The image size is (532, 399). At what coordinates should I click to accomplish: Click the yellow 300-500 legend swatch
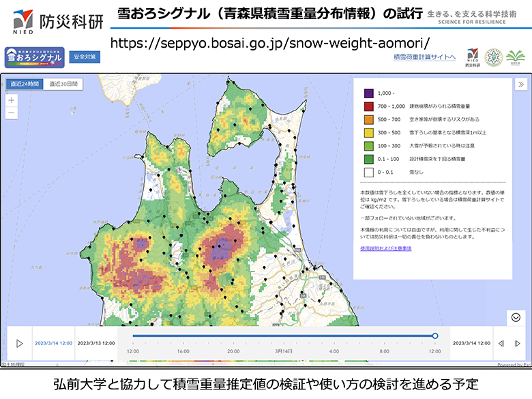(x=369, y=133)
